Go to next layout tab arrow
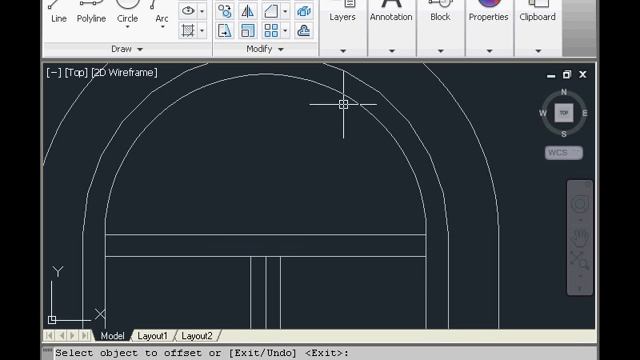 73,336
